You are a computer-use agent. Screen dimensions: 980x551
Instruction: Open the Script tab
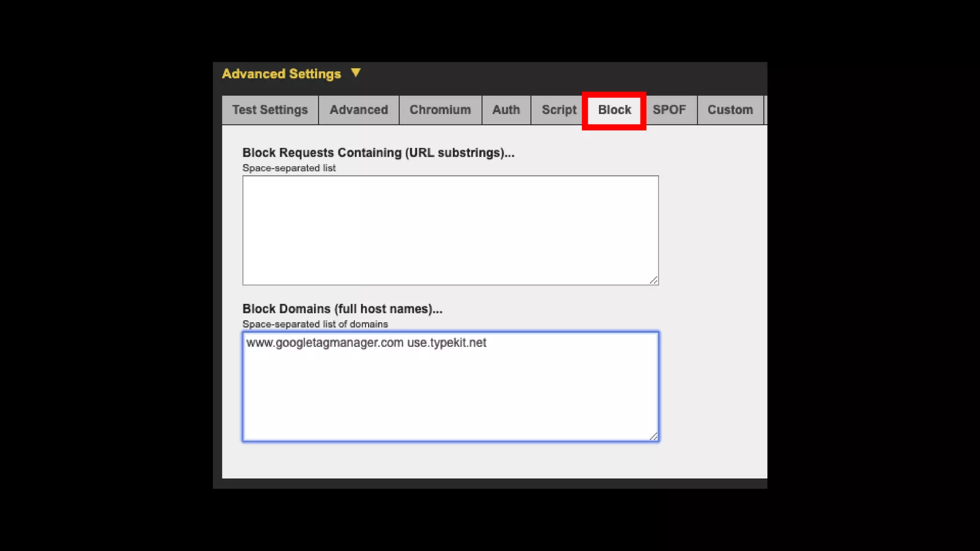click(558, 110)
